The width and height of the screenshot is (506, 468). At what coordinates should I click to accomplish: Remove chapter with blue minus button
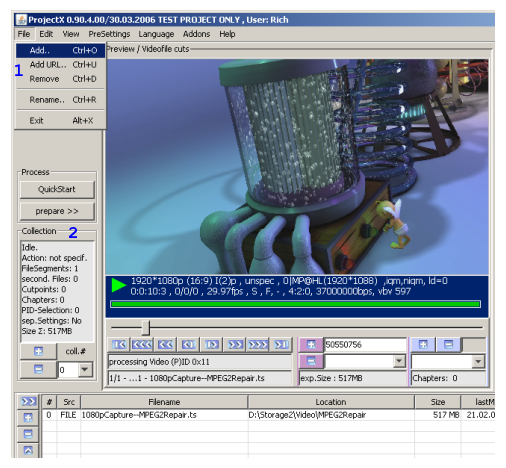tap(448, 345)
